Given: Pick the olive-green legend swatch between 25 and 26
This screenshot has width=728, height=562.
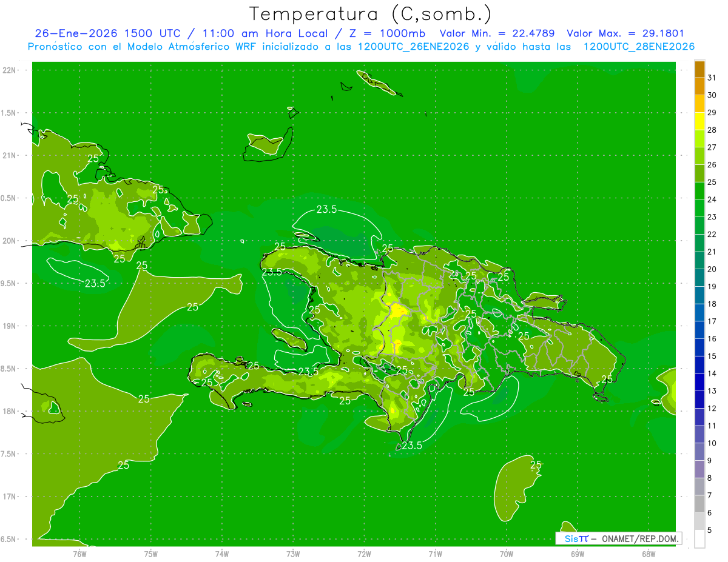Looking at the screenshot, I should pyautogui.click(x=699, y=173).
